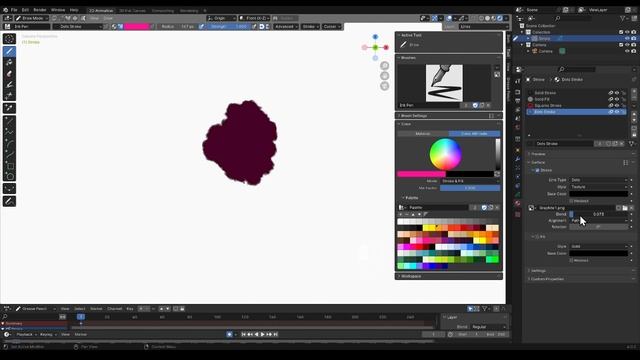Click the play animation button
640x360 pixels.
(262, 334)
